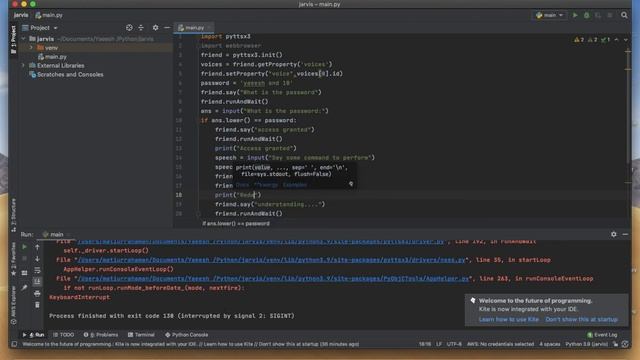This screenshot has width=640, height=360.
Task: Click Up the Stack Trace arrow
Action: click(37, 247)
